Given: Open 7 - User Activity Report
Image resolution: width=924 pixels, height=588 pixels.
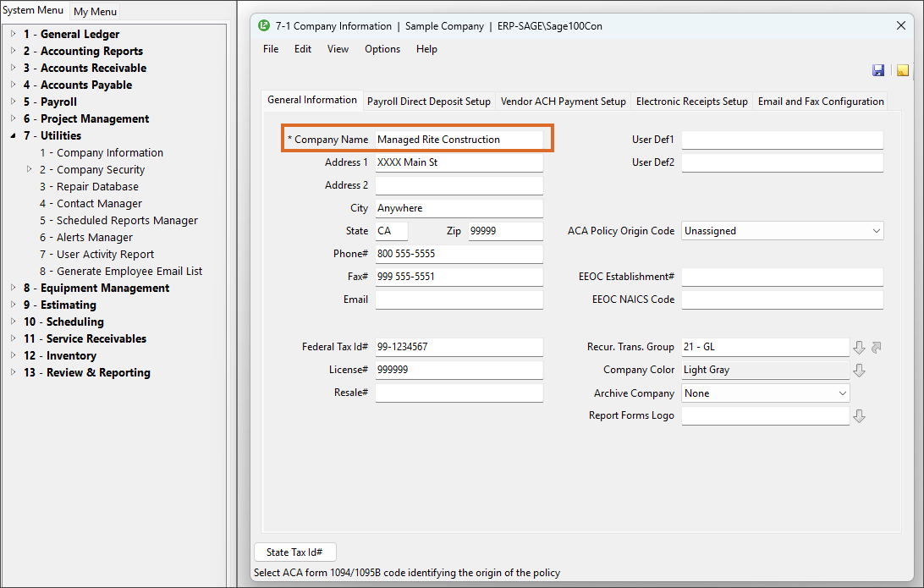Looking at the screenshot, I should coord(96,254).
